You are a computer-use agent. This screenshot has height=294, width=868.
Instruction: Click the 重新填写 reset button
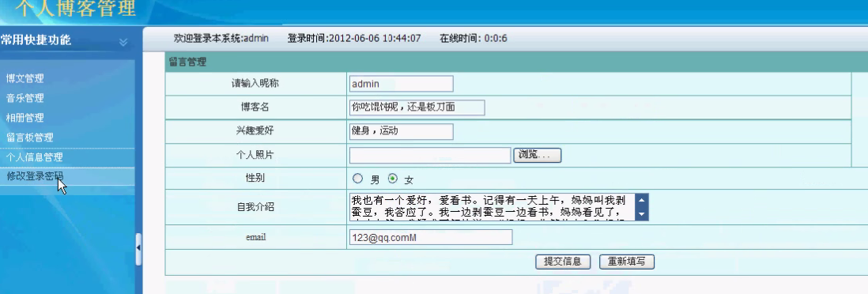(627, 262)
